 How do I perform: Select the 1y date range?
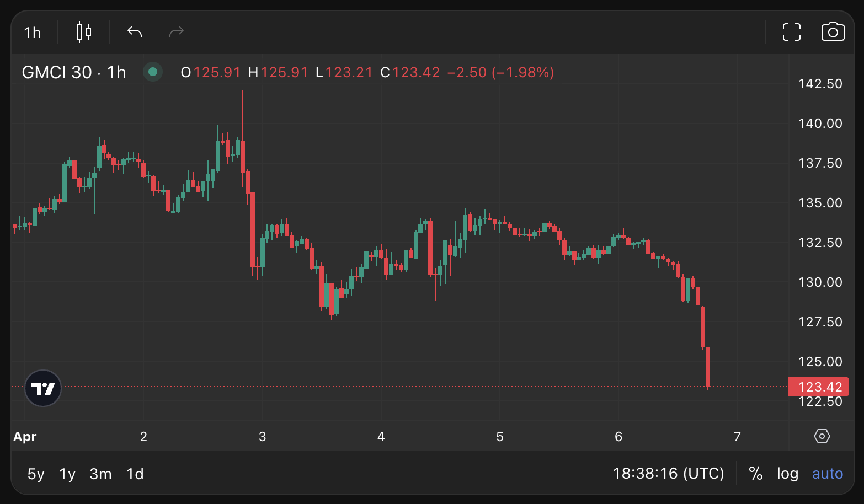point(67,474)
